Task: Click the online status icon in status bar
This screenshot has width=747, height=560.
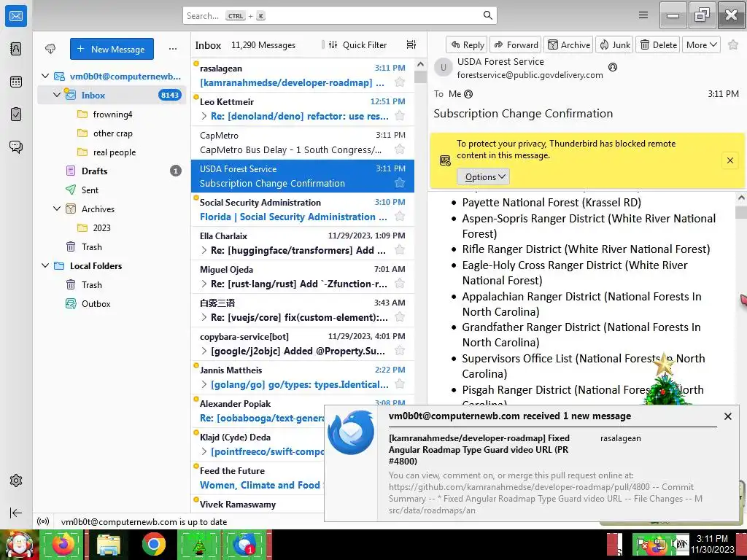Action: [43, 521]
